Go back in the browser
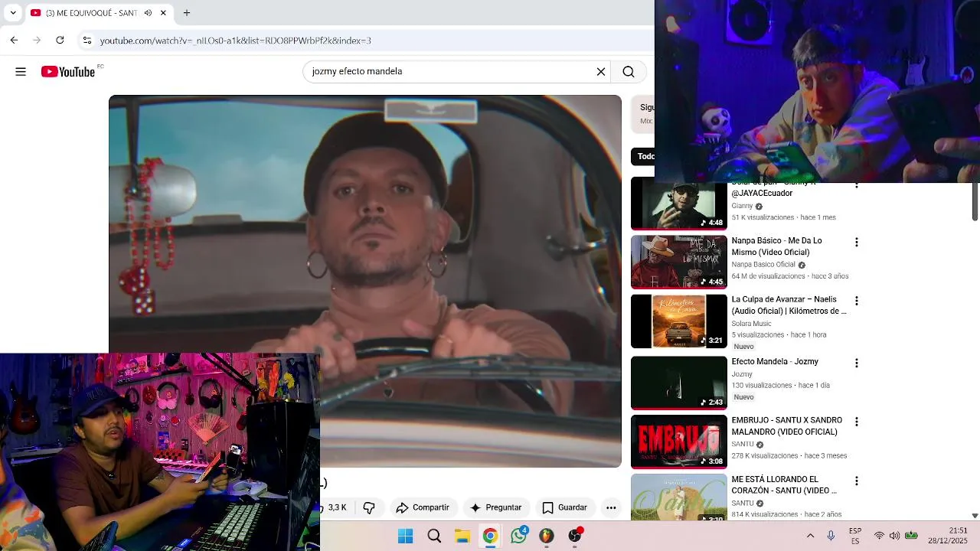The image size is (980, 551). tap(14, 40)
